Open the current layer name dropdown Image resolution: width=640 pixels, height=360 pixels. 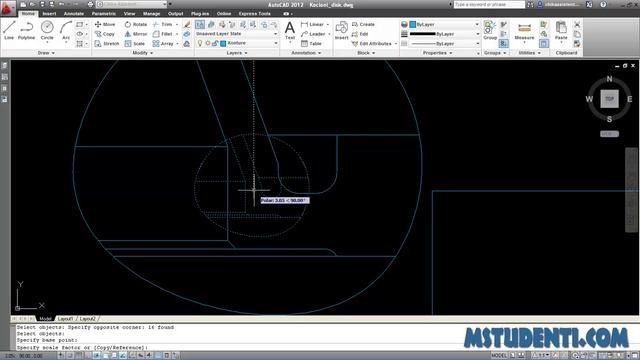point(236,43)
